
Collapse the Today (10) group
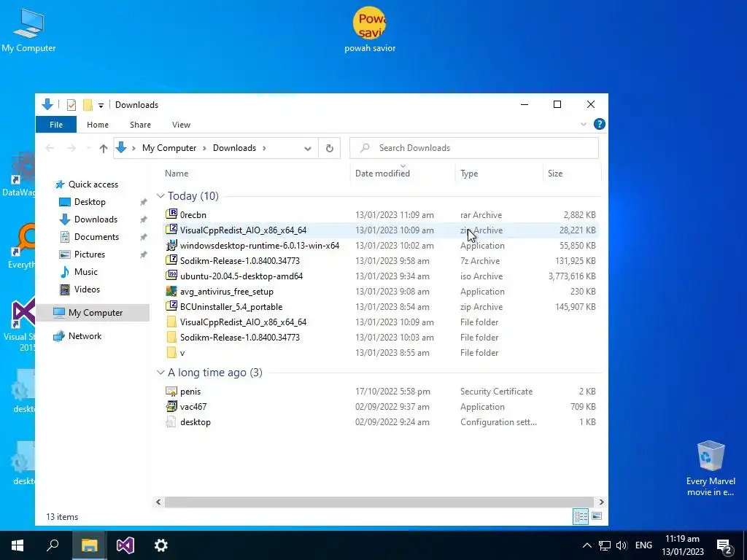[x=160, y=196]
